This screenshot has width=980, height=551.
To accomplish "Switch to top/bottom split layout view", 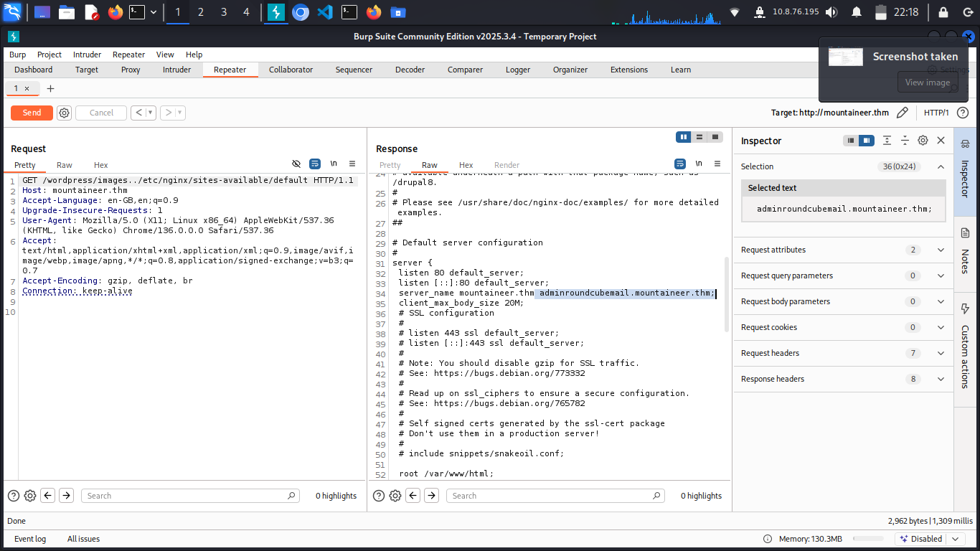I will point(699,137).
